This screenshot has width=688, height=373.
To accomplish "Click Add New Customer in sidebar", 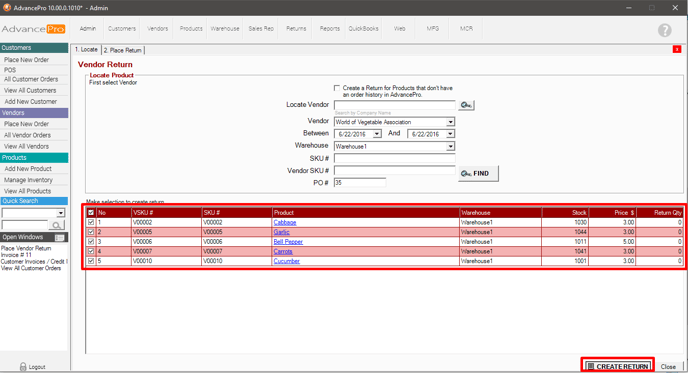I will tap(31, 101).
